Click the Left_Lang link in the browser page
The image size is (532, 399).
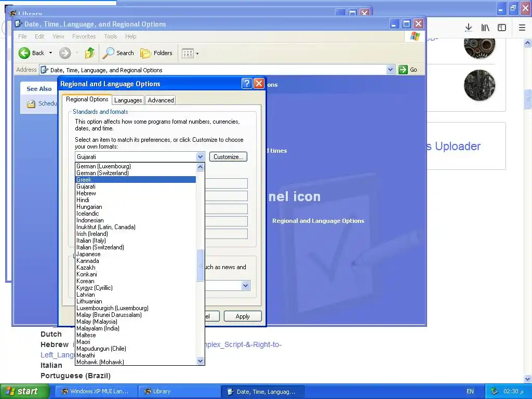(x=57, y=355)
